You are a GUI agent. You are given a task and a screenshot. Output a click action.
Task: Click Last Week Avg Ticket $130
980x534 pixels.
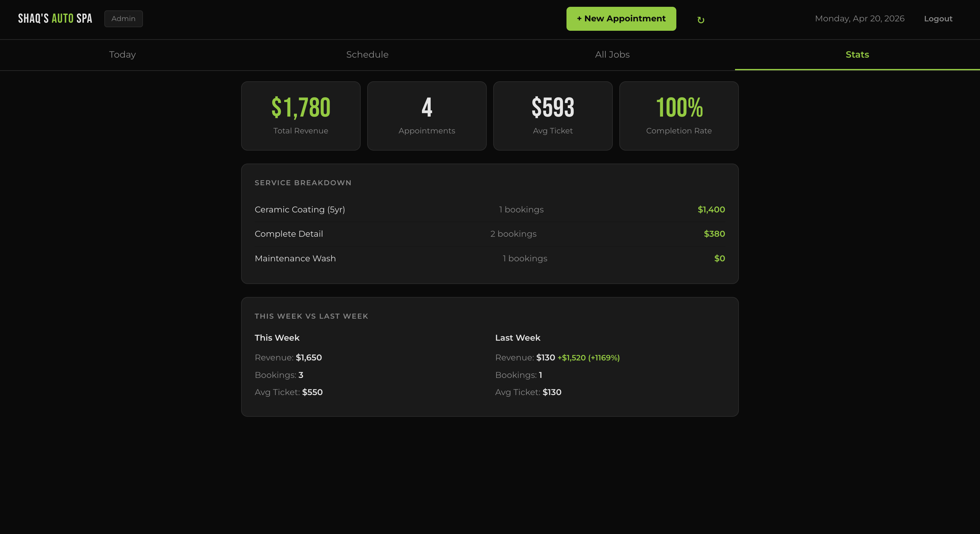[x=528, y=392]
